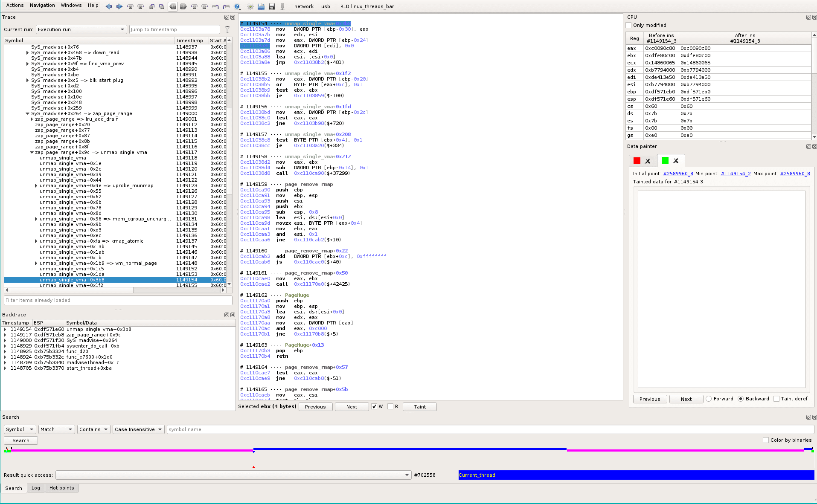Click the save session disk icon
The width and height of the screenshot is (817, 504).
[272, 6]
